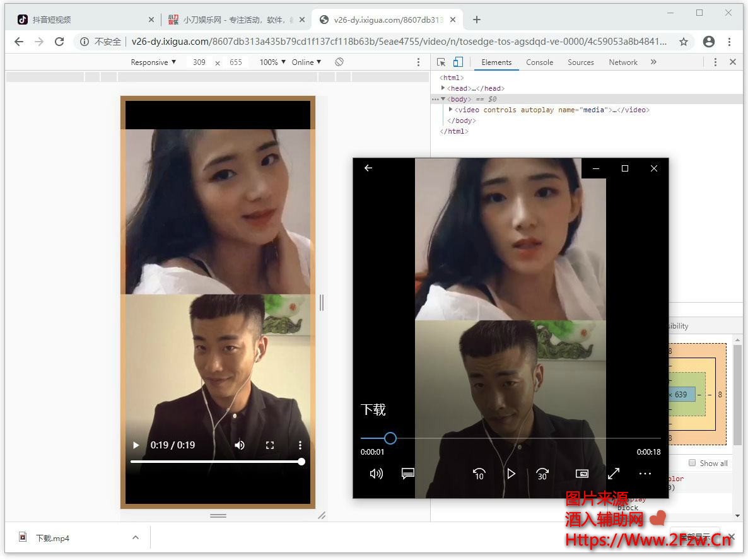Viewport: 748px width, 560px height.
Task: Click the rotate viewport icon
Action: (339, 62)
